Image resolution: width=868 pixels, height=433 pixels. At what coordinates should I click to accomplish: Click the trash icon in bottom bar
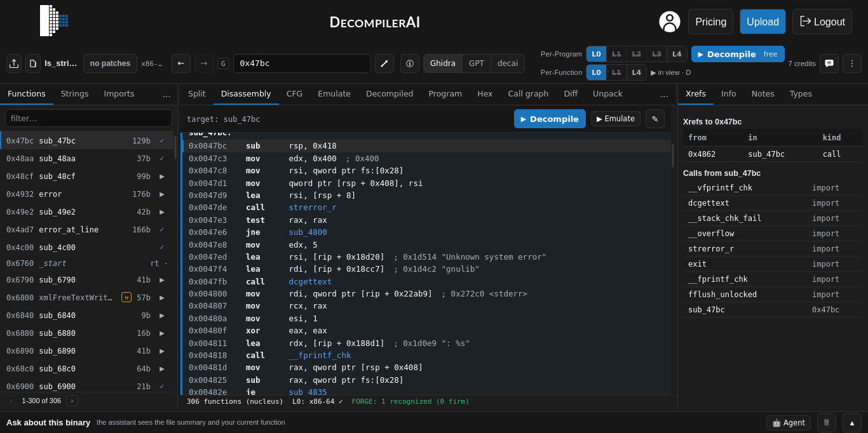(827, 423)
